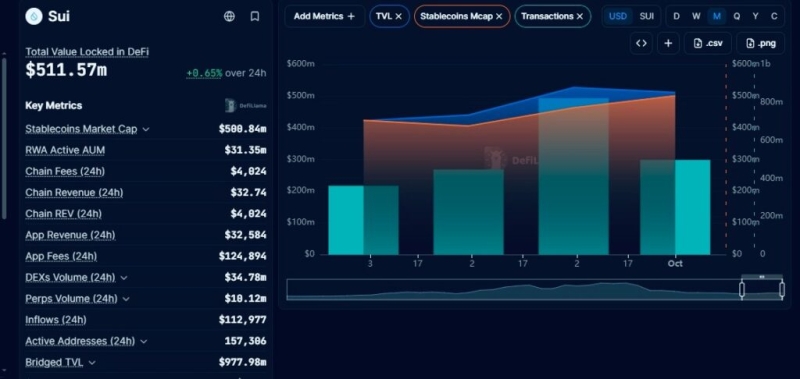Open the globe website icon
Image resolution: width=800 pixels, height=379 pixels.
[230, 16]
